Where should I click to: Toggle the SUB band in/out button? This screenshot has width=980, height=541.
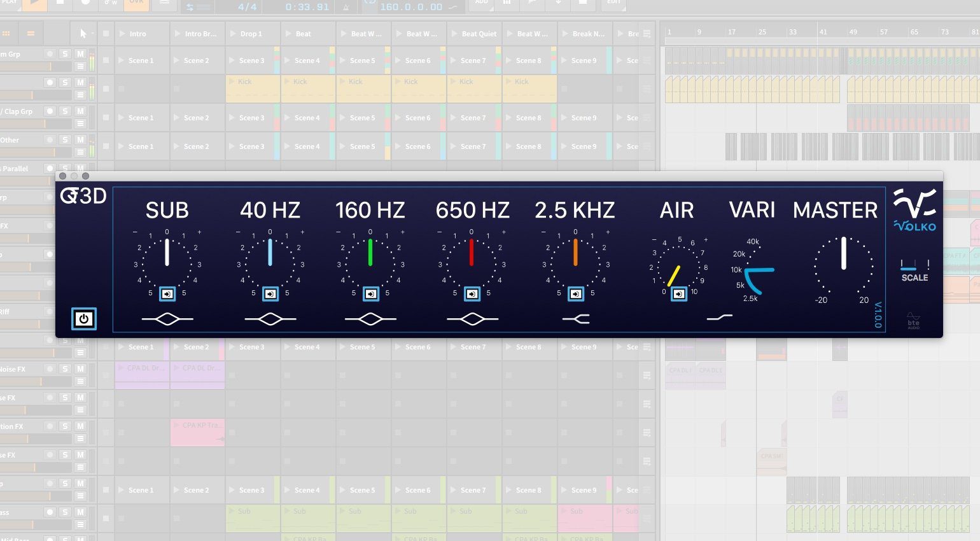pos(167,294)
